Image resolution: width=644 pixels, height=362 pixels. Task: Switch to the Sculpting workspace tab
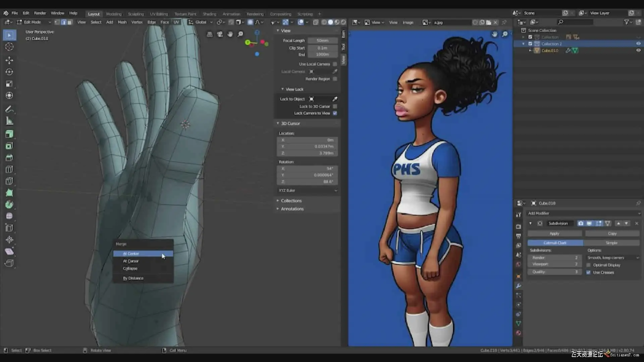pos(136,14)
